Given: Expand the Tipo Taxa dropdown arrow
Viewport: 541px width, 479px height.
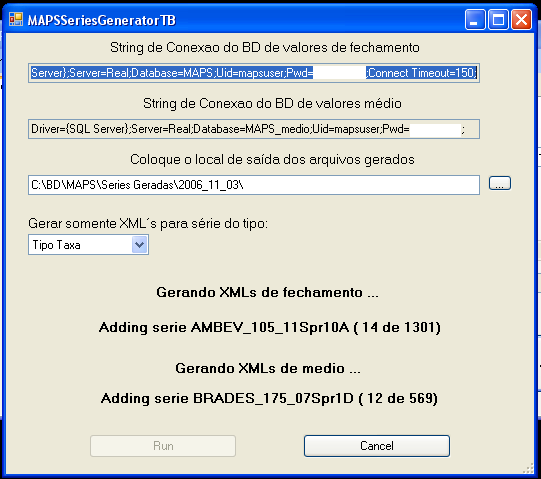Looking at the screenshot, I should point(139,245).
